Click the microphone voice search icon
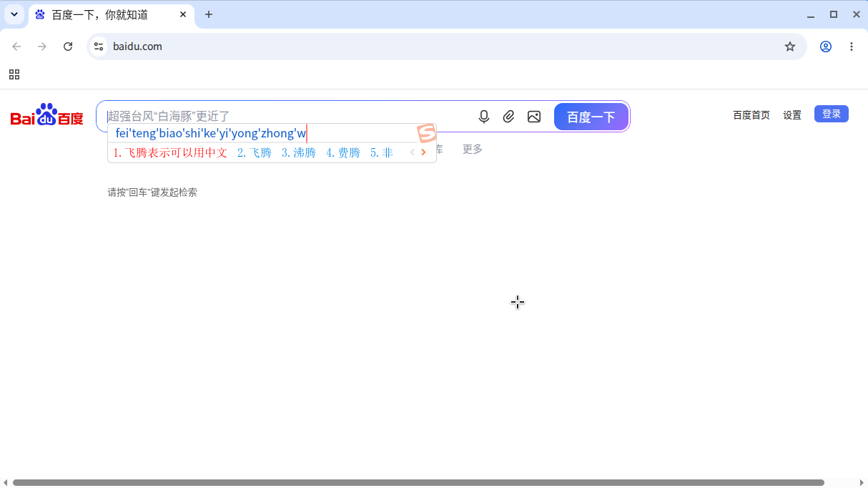Viewport: 868px width, 488px height. 484,117
